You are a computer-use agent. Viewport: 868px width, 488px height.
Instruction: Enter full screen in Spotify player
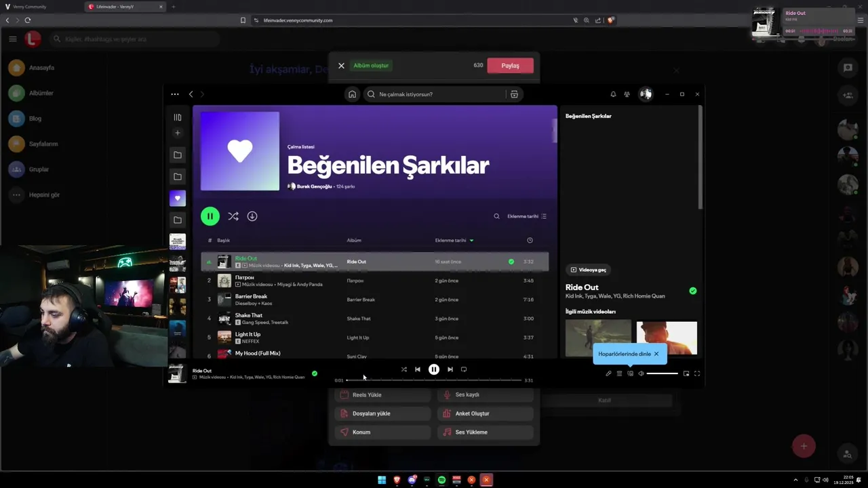click(697, 373)
